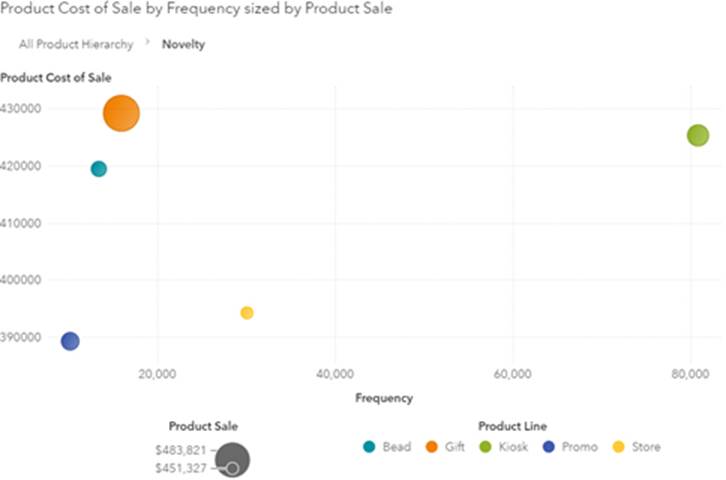The height and width of the screenshot is (480, 726).
Task: Click the Product Line legend title
Action: tap(512, 426)
